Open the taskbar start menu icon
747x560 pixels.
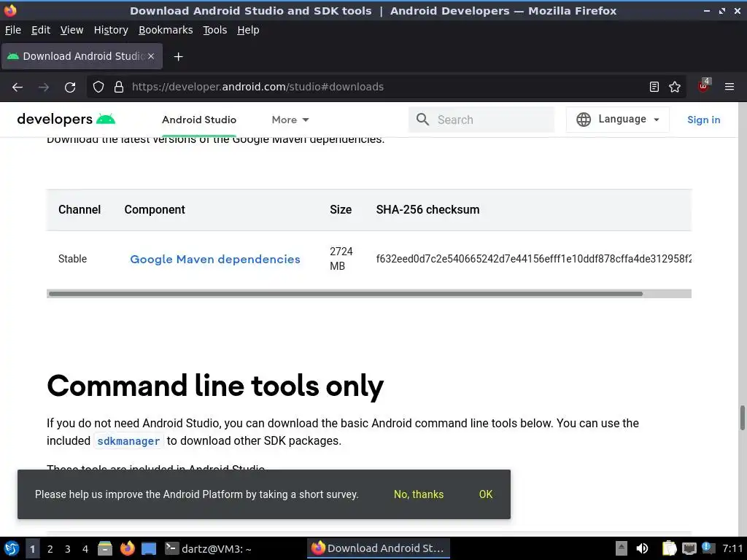pos(12,548)
